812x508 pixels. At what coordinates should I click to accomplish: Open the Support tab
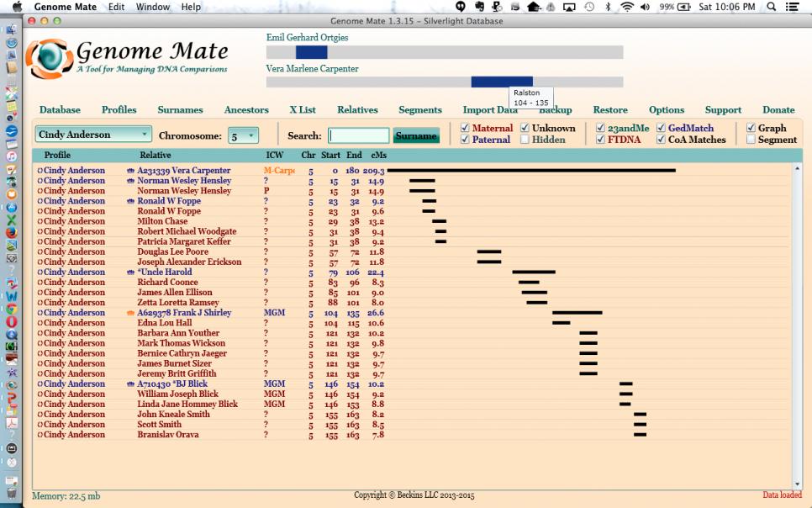point(723,110)
